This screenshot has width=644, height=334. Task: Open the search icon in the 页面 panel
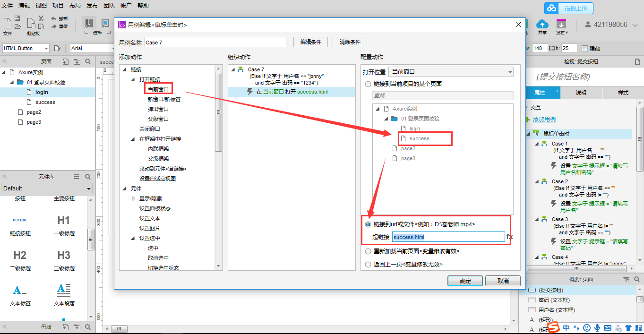click(x=88, y=62)
